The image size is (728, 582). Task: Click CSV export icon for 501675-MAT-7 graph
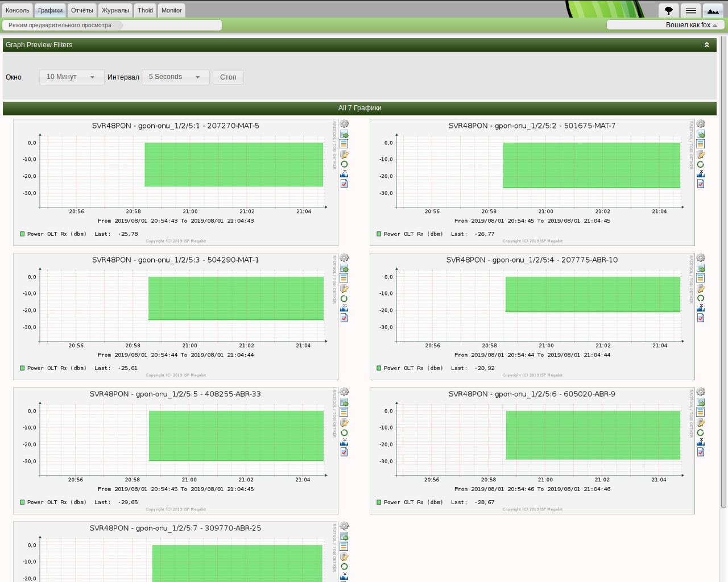[701, 134]
